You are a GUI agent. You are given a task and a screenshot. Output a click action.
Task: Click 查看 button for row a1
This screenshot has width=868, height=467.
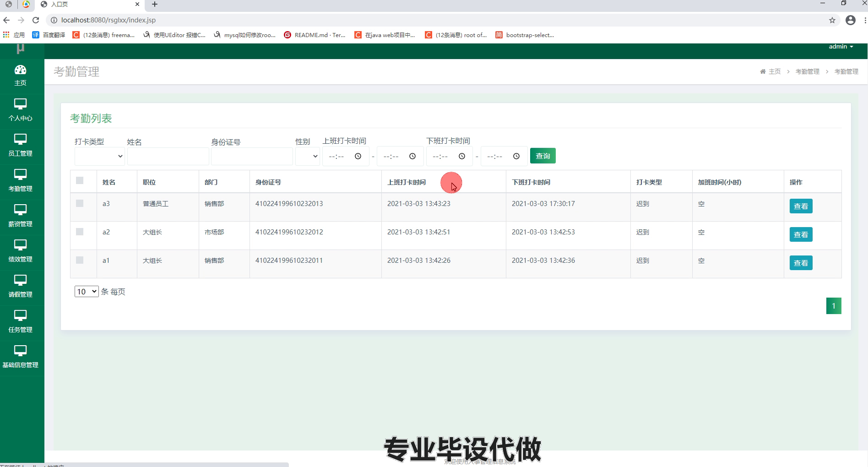[x=801, y=263]
